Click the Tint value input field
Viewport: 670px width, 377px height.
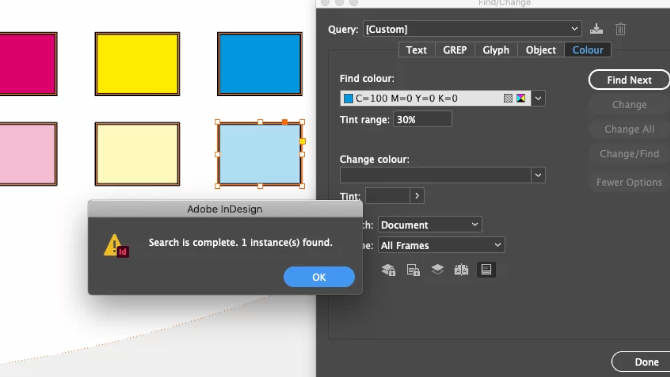click(388, 196)
